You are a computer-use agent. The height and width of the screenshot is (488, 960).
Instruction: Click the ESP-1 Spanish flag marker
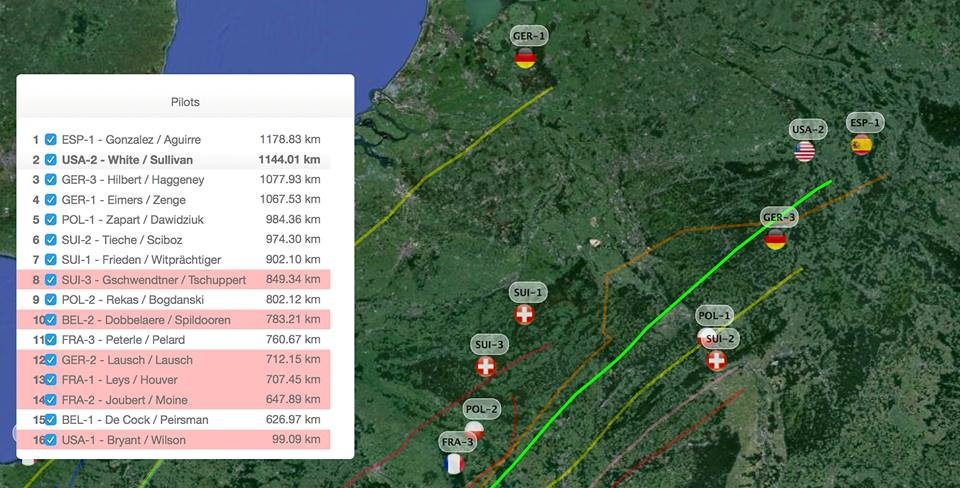[x=860, y=145]
